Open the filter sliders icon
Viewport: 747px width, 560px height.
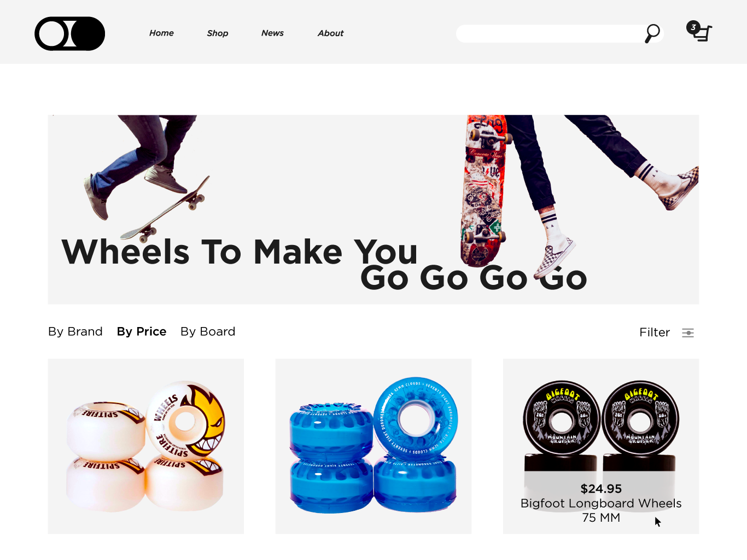click(688, 332)
